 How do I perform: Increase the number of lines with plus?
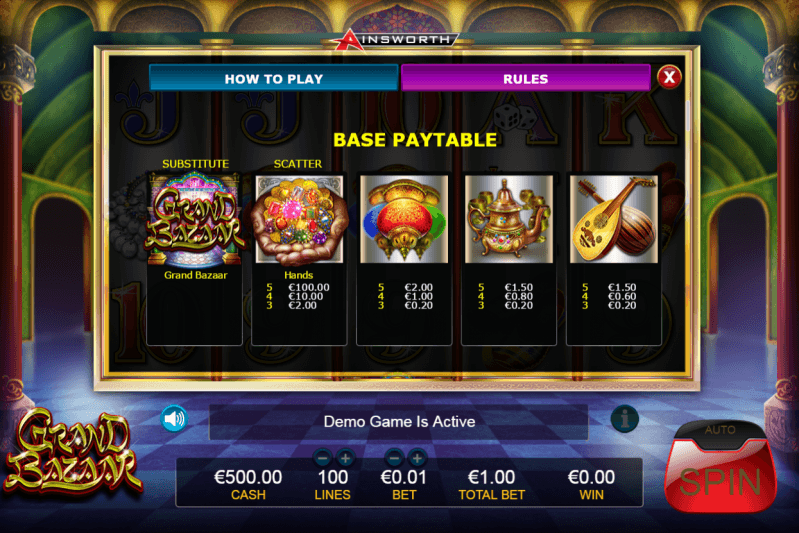tap(345, 458)
